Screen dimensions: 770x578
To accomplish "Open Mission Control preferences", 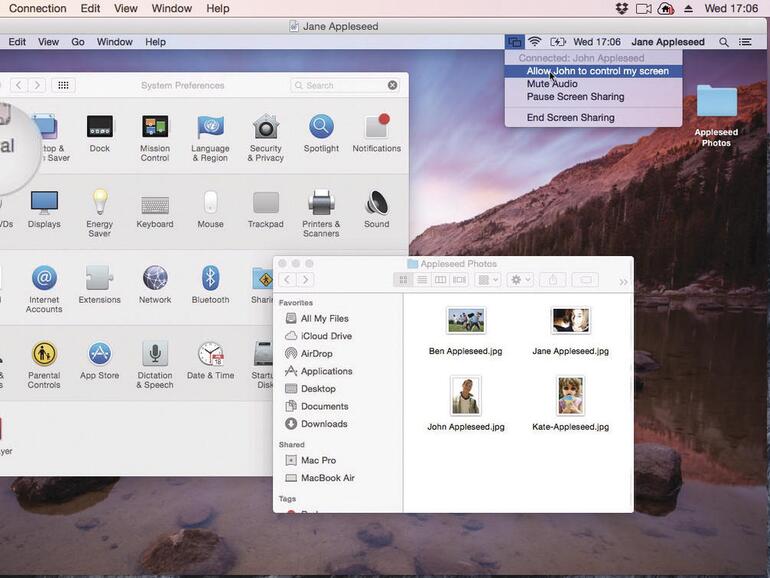I will [x=155, y=127].
